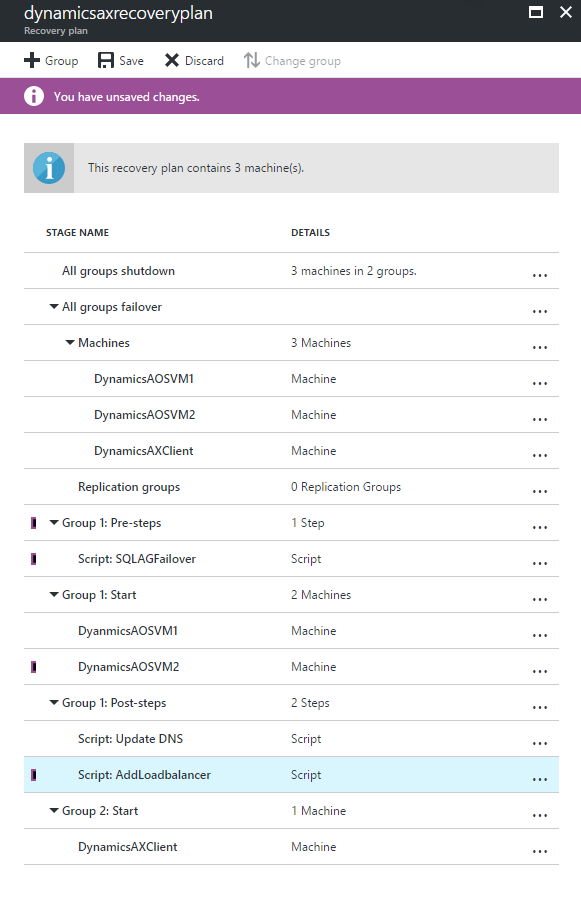Screen dimensions: 581x913
Task: Click the Save floppy disk icon
Action: tap(108, 60)
